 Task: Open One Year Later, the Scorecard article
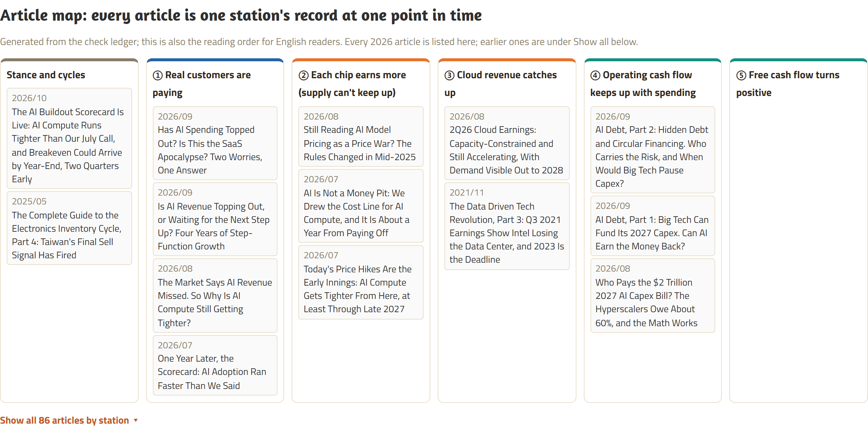(x=215, y=365)
